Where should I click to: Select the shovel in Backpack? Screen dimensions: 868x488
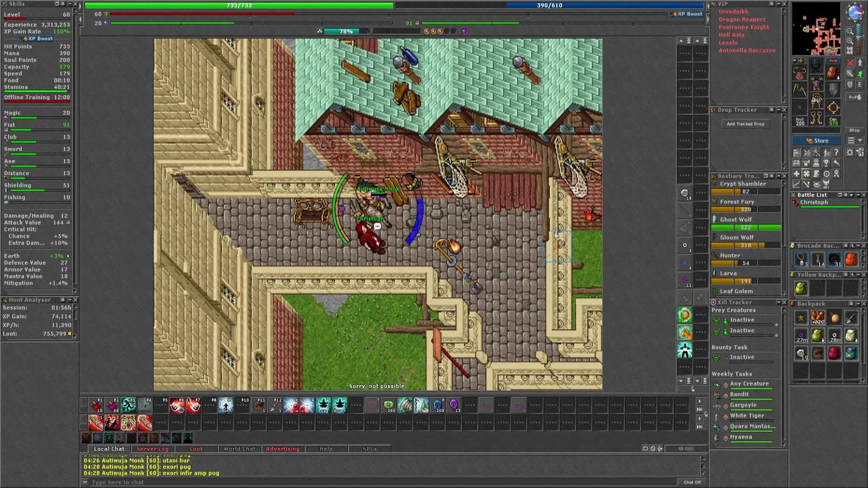(852, 317)
